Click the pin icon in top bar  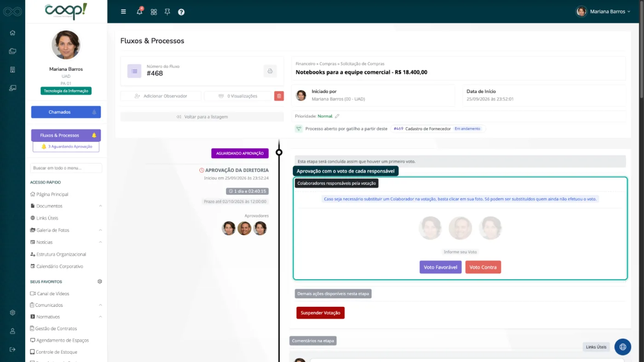(x=167, y=12)
